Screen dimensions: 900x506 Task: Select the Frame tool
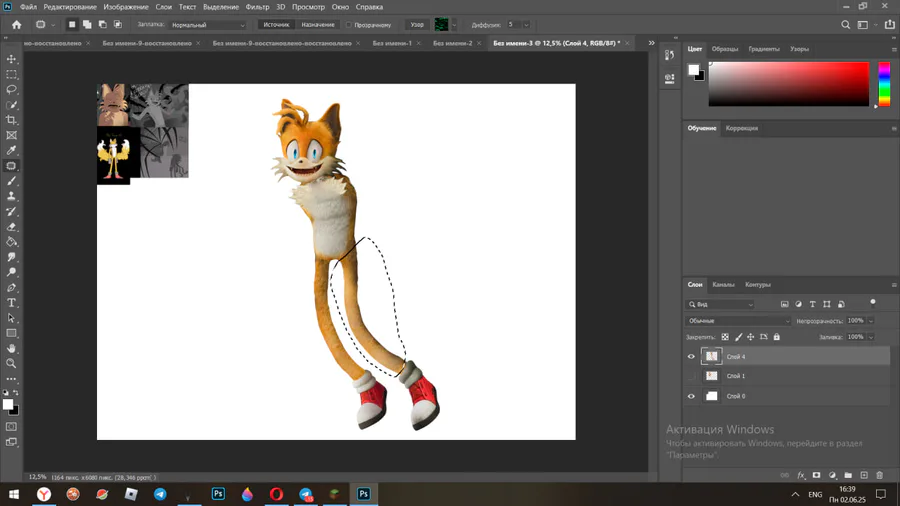click(x=11, y=135)
